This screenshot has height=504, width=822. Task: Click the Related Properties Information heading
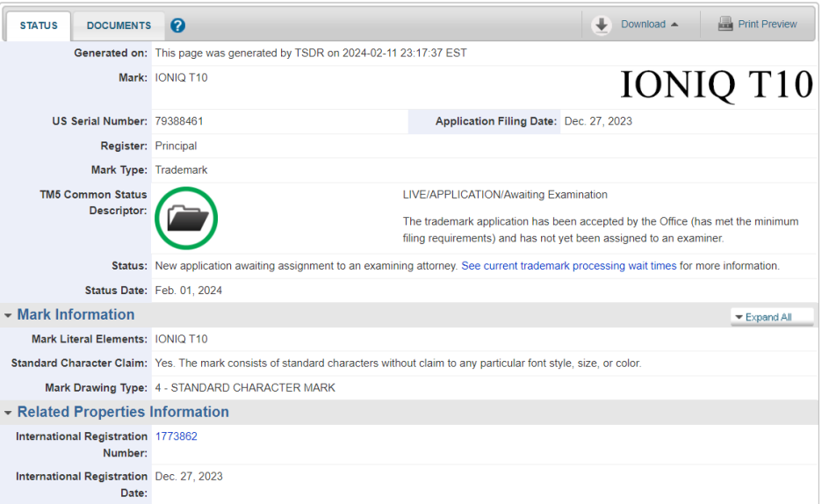(123, 412)
